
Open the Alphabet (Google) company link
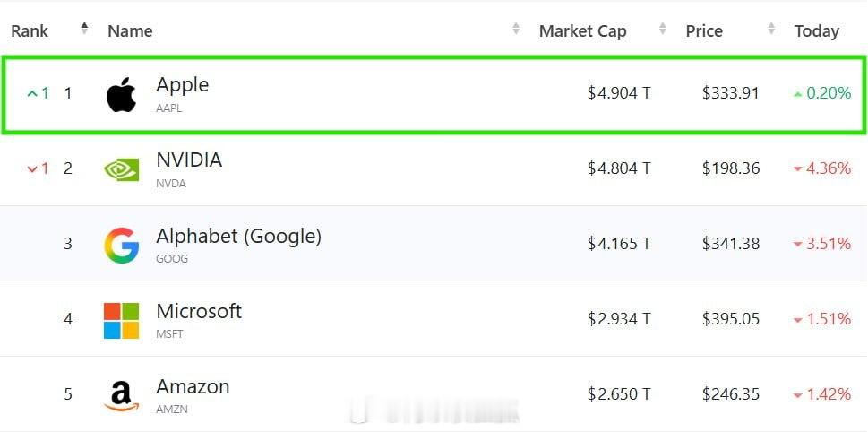click(x=238, y=237)
